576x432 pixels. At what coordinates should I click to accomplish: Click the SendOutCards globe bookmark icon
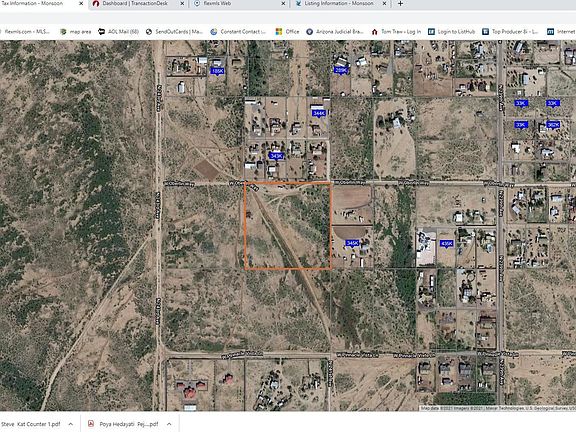(x=149, y=32)
